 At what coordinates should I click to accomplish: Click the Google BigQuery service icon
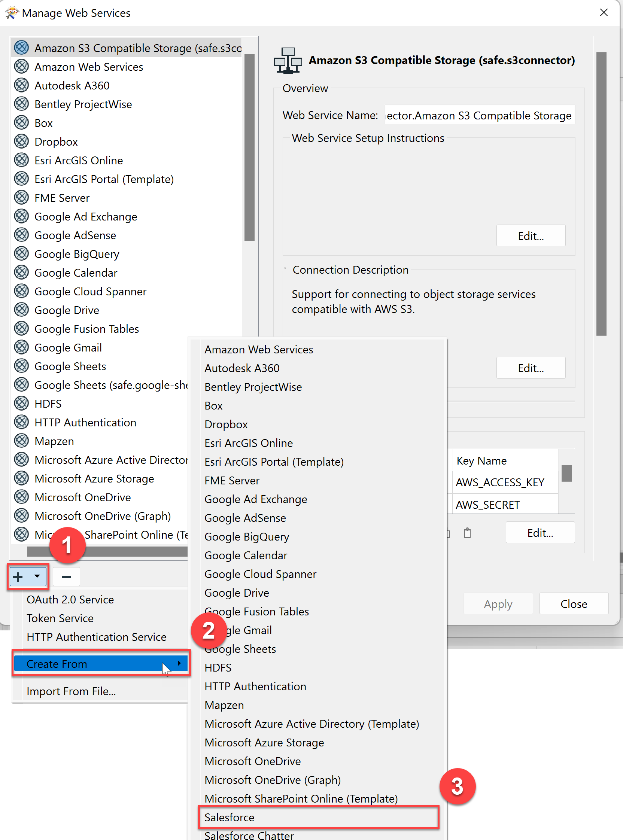tap(21, 254)
